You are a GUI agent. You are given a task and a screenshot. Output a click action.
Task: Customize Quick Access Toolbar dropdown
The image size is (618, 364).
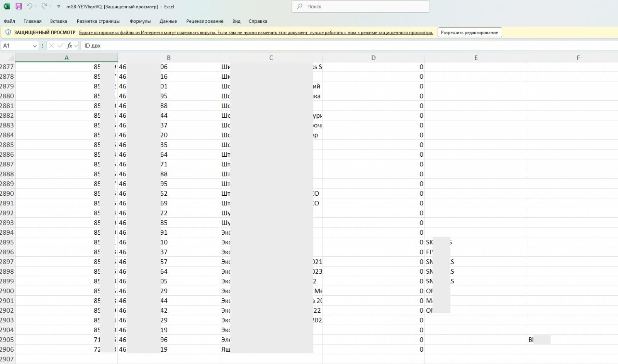click(58, 7)
